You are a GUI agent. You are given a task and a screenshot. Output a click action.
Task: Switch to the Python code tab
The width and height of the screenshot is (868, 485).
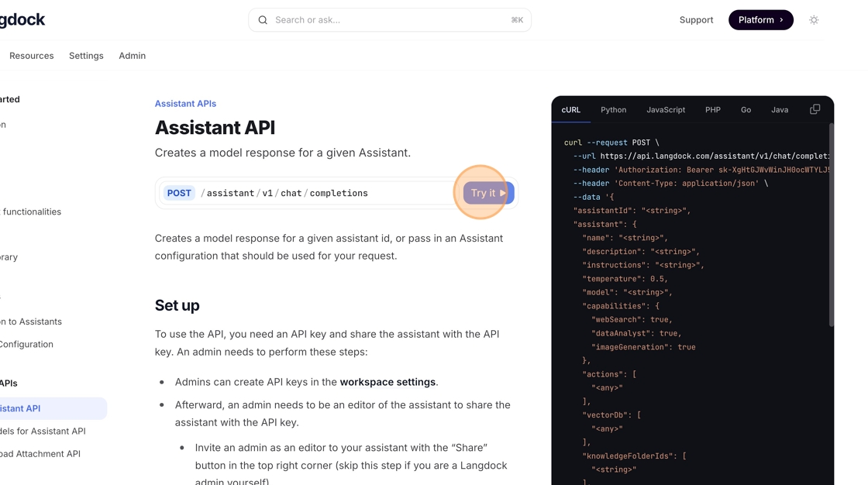coord(613,110)
